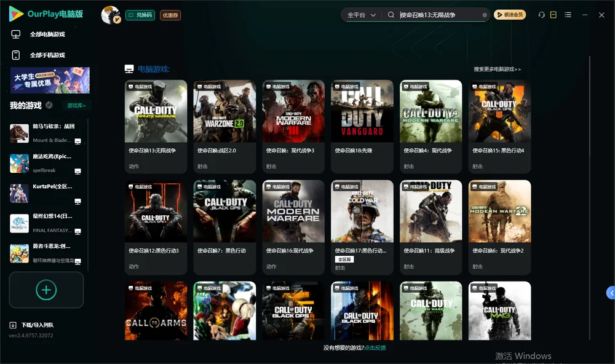Image resolution: width=615 pixels, height=364 pixels.
Task: Open the 使命召唤:战区2.0 game card
Action: [224, 126]
